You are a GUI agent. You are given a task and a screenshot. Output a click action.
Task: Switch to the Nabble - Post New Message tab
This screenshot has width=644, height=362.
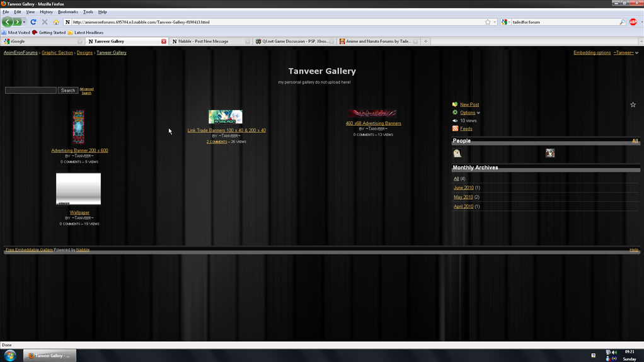[207, 42]
